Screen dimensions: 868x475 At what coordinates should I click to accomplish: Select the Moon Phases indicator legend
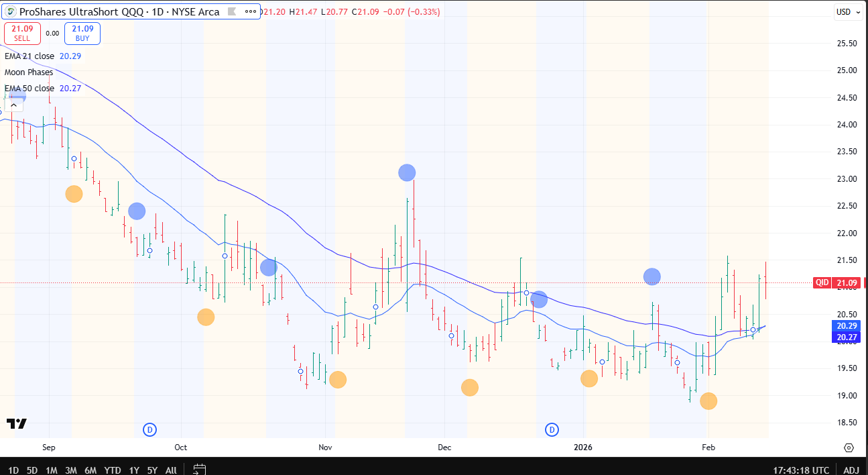coord(29,72)
